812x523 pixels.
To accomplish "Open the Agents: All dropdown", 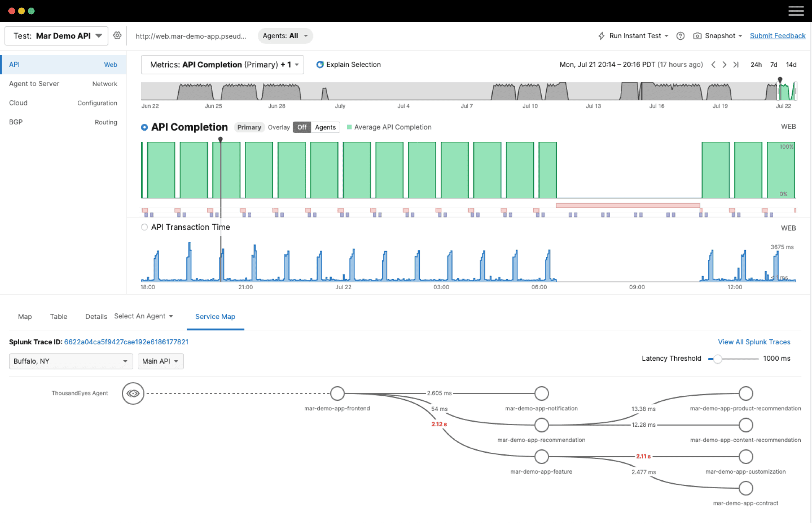I will [285, 36].
